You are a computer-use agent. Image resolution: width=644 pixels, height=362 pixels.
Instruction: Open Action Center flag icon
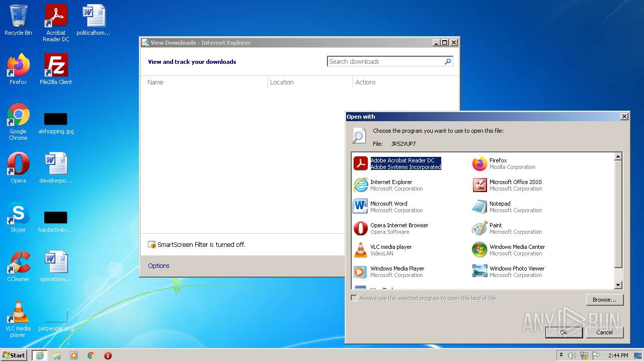(596, 355)
